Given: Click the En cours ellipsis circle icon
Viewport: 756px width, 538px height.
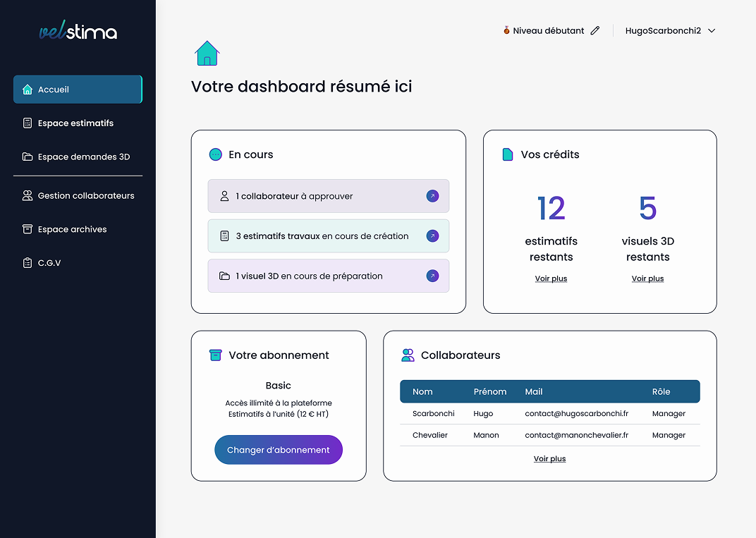Looking at the screenshot, I should 216,154.
